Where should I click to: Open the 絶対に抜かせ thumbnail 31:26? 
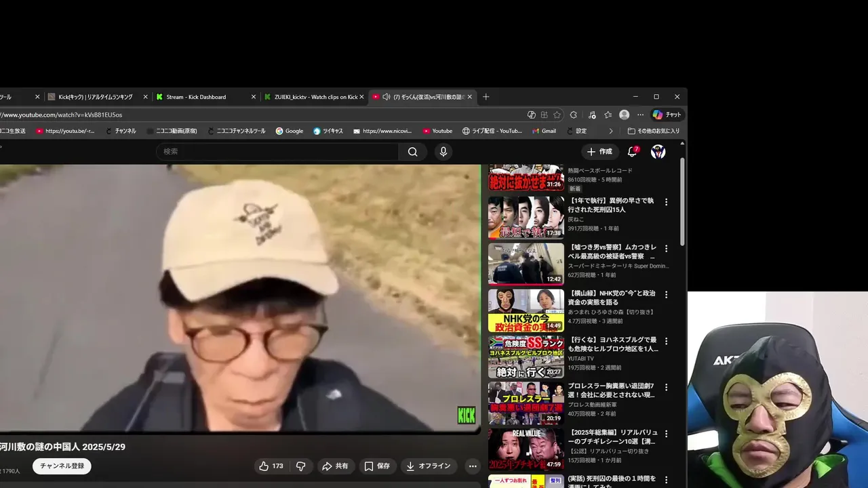pyautogui.click(x=526, y=178)
